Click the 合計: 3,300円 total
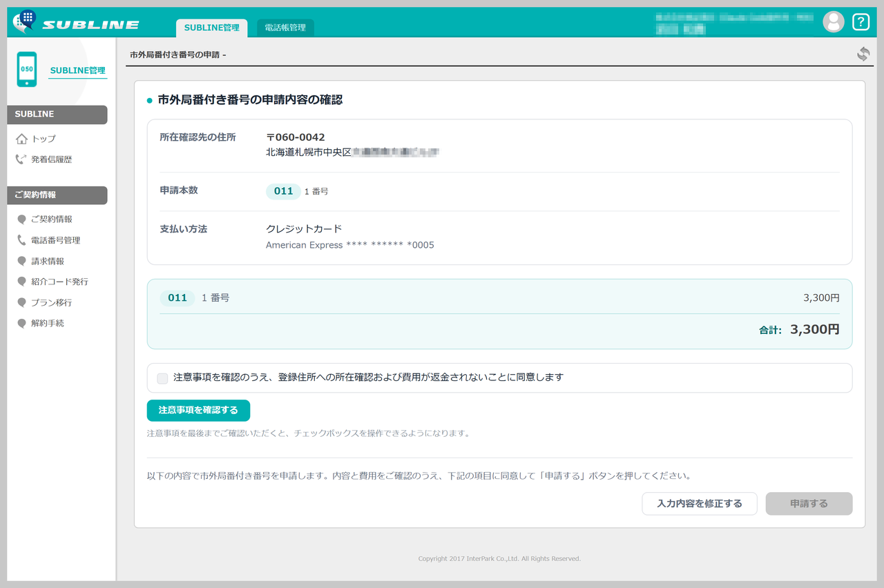This screenshot has width=884, height=588. pyautogui.click(x=799, y=330)
